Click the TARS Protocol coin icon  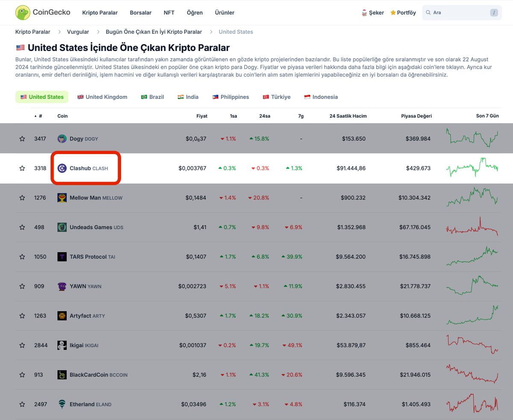(x=62, y=257)
